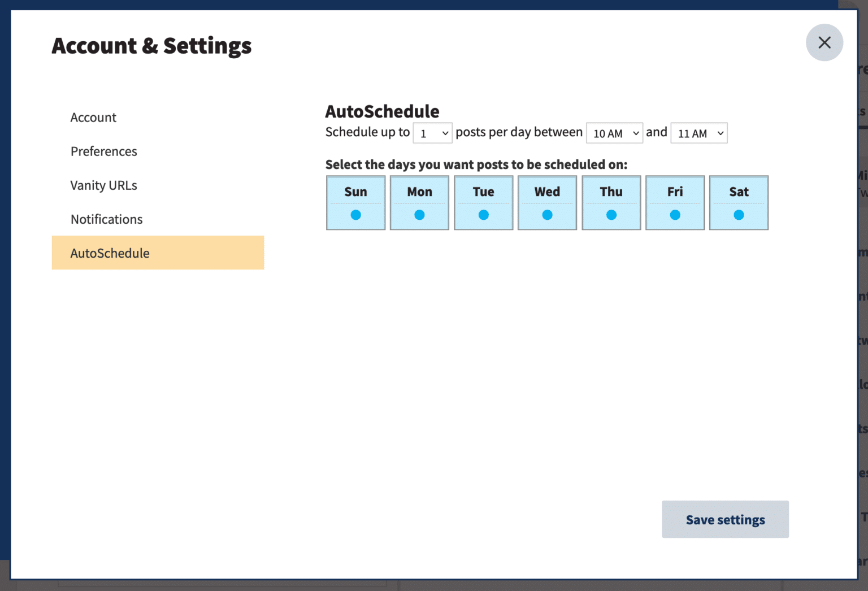
Task: Click the blue dot under Sat
Action: [739, 215]
